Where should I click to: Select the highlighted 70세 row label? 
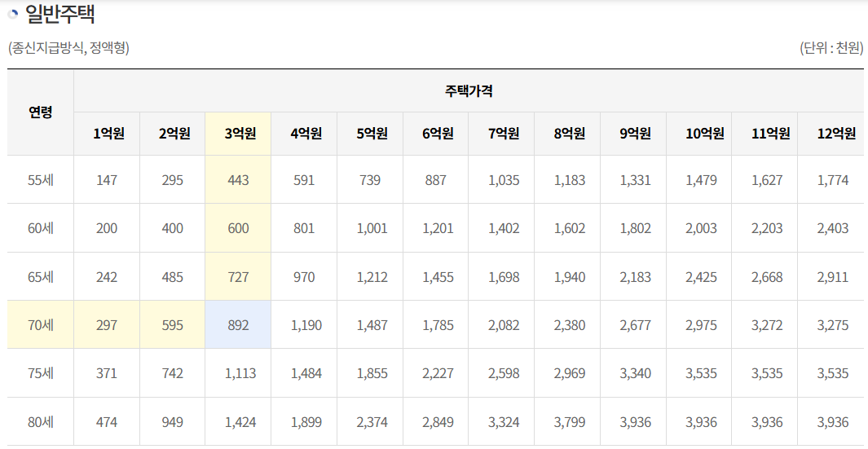click(41, 325)
